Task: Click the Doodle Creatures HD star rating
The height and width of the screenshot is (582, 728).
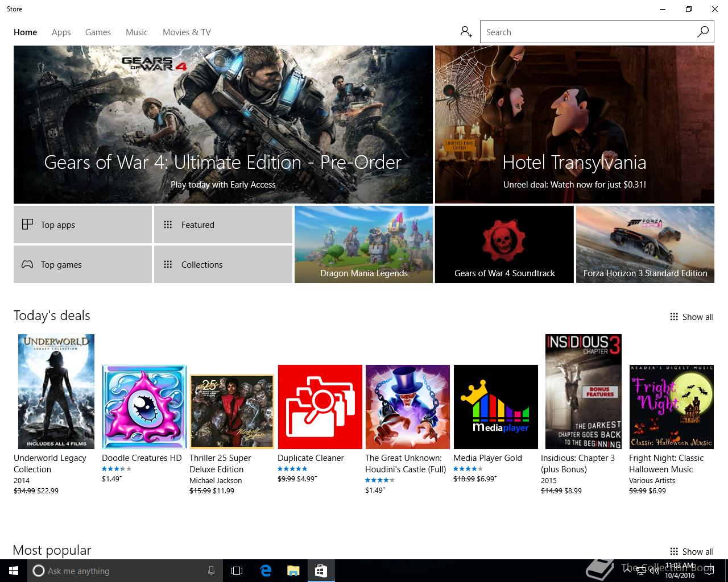Action: [x=117, y=469]
